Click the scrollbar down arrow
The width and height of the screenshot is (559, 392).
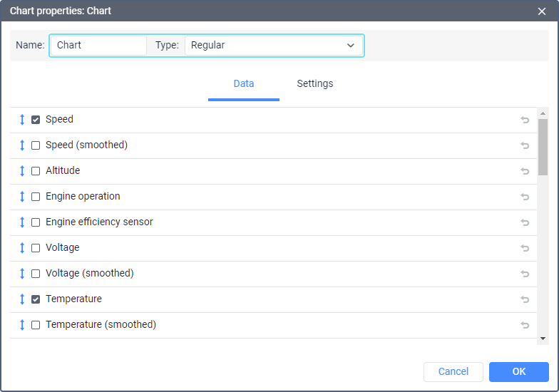point(543,339)
